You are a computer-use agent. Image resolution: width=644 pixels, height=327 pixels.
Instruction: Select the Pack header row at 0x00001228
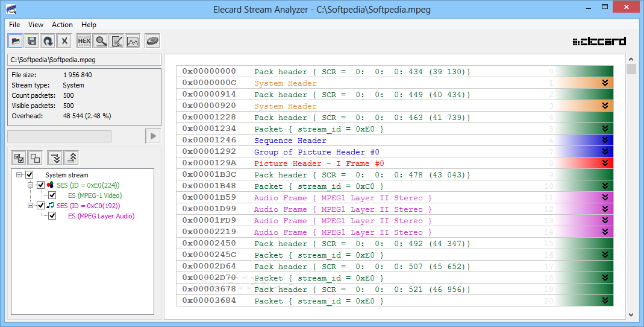tap(395, 118)
